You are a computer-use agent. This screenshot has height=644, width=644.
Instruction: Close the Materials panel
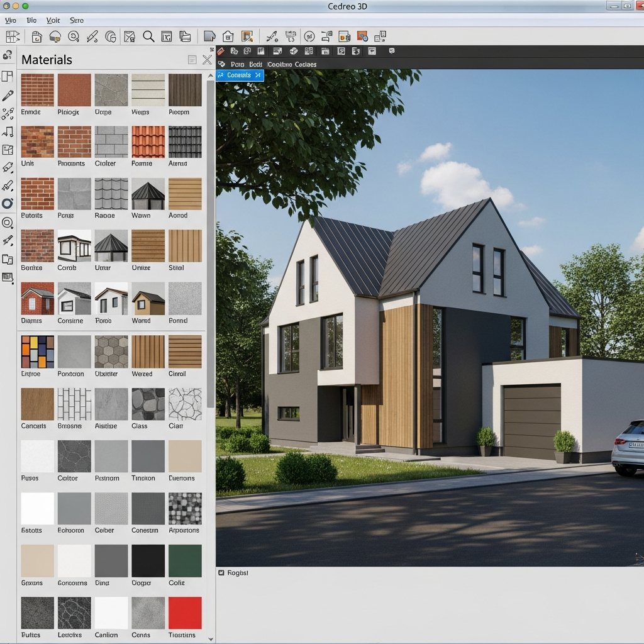pyautogui.click(x=207, y=60)
